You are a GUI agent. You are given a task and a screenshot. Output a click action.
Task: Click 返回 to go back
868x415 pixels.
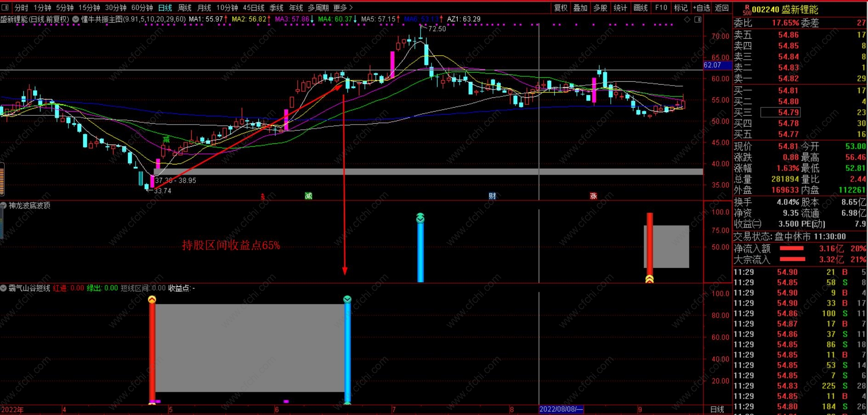(x=722, y=8)
